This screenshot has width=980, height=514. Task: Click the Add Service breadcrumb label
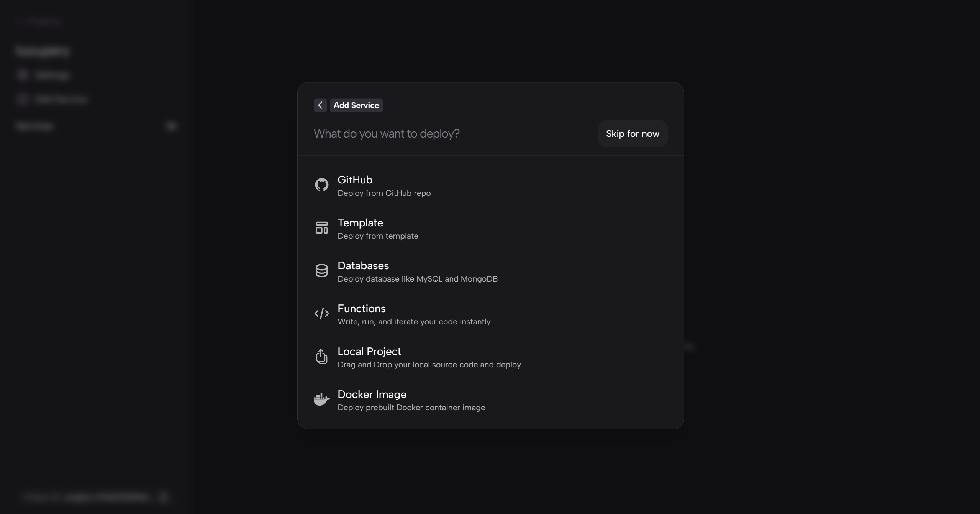356,105
